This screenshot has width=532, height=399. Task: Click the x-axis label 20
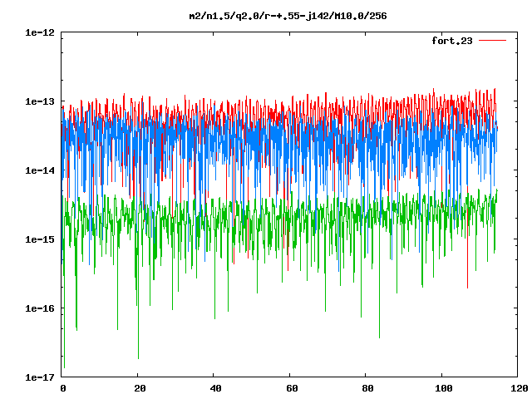(140, 388)
